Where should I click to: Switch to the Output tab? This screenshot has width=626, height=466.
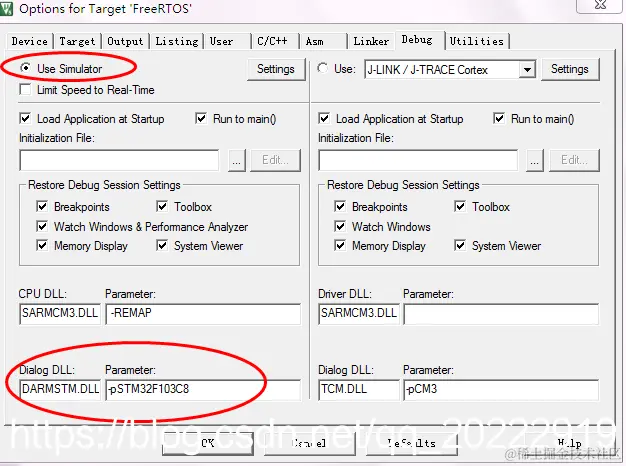click(125, 42)
